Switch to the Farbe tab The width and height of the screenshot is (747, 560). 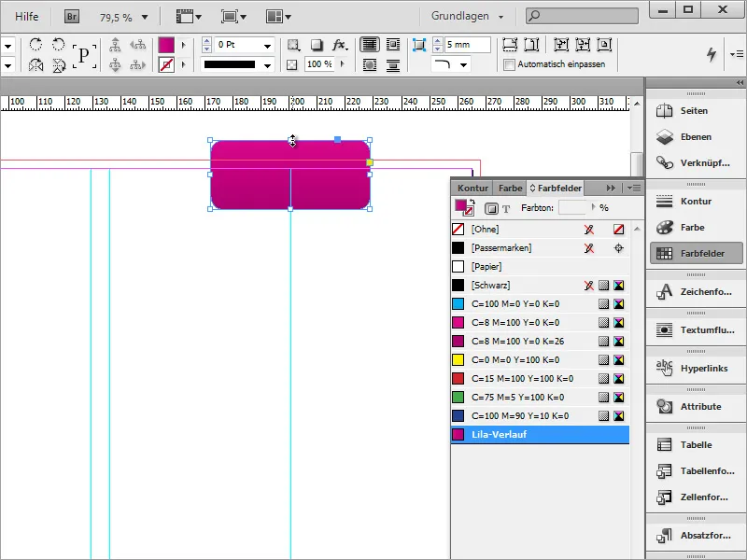[x=510, y=189]
